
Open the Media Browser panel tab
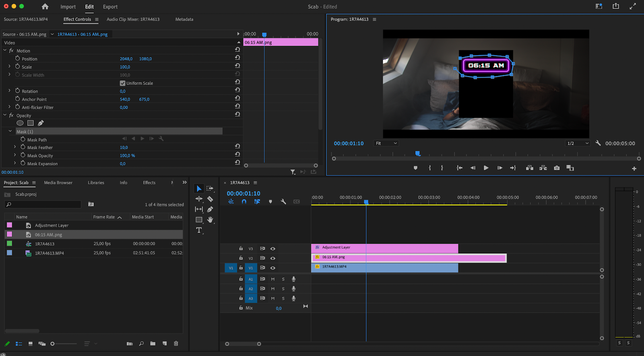pos(58,183)
